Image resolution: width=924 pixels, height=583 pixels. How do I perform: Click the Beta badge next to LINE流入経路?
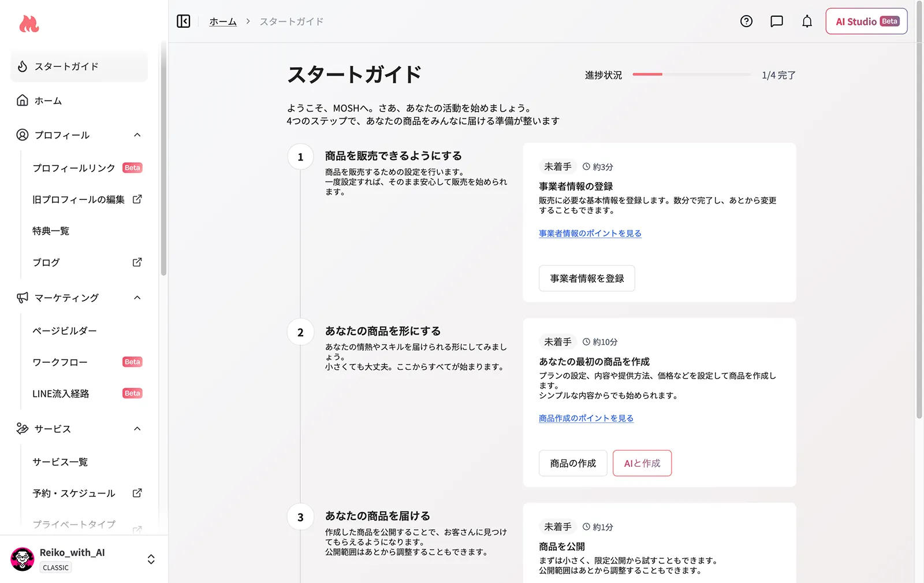132,393
